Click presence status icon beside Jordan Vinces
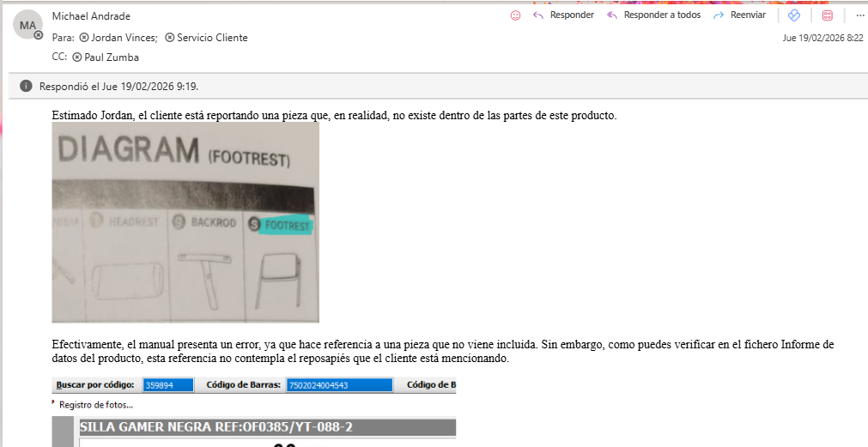The width and height of the screenshot is (868, 447). 84,38
